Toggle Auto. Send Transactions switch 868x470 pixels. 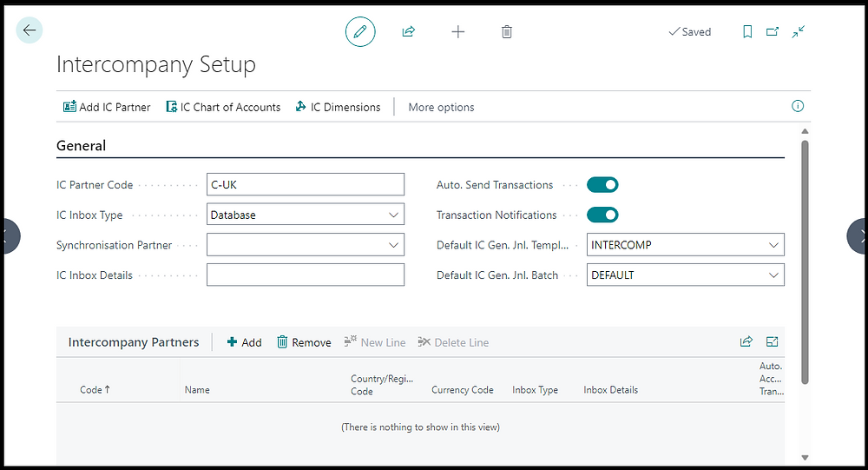[602, 185]
